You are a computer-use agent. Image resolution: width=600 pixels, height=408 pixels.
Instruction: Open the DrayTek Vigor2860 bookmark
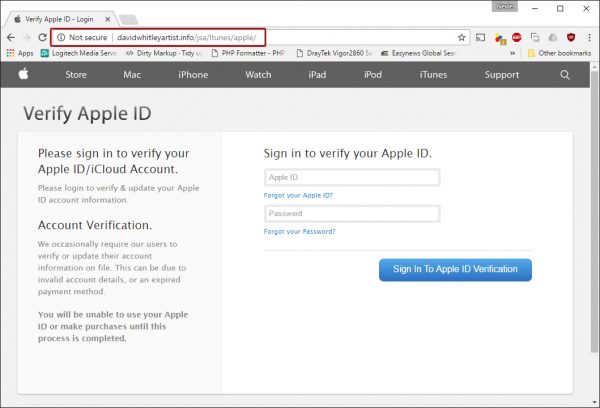tap(334, 53)
